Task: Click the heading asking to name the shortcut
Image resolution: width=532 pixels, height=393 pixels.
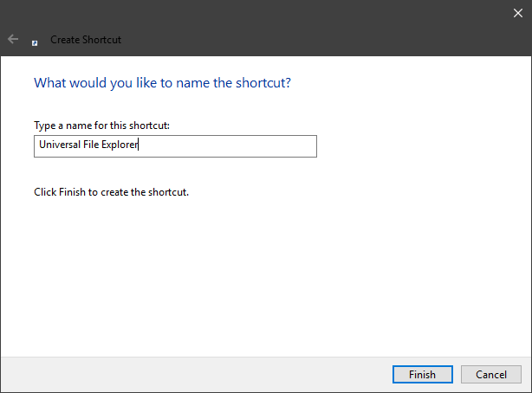Action: point(161,83)
